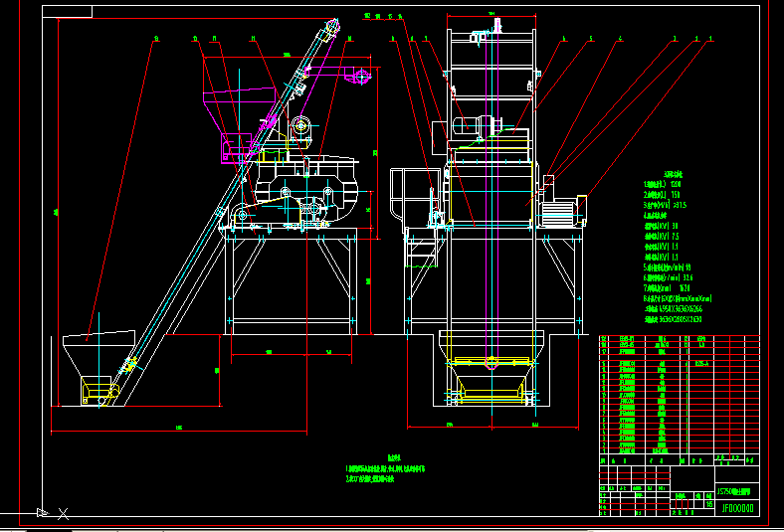Select the magenta hopper on the side view

[x=237, y=101]
